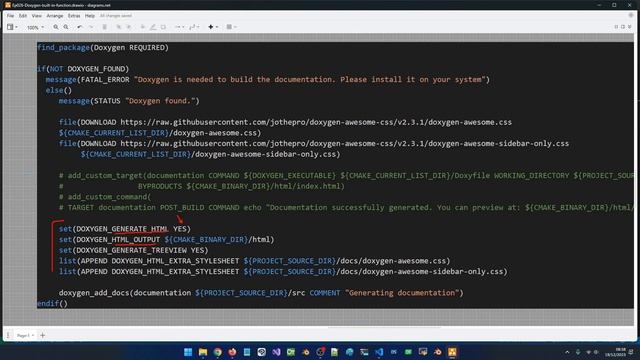The height and width of the screenshot is (360, 640).
Task: Open the Arrange menu
Action: [x=55, y=16]
